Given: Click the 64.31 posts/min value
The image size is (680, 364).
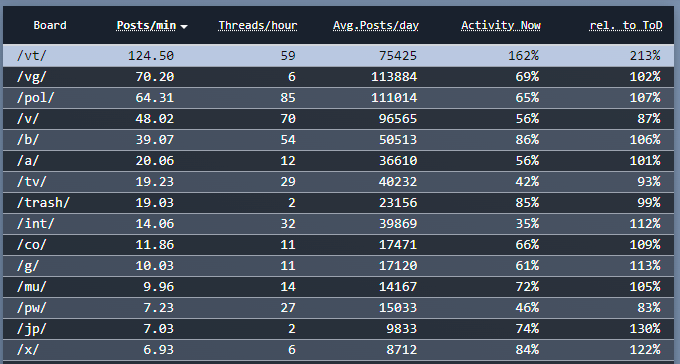Looking at the screenshot, I should 155,98.
